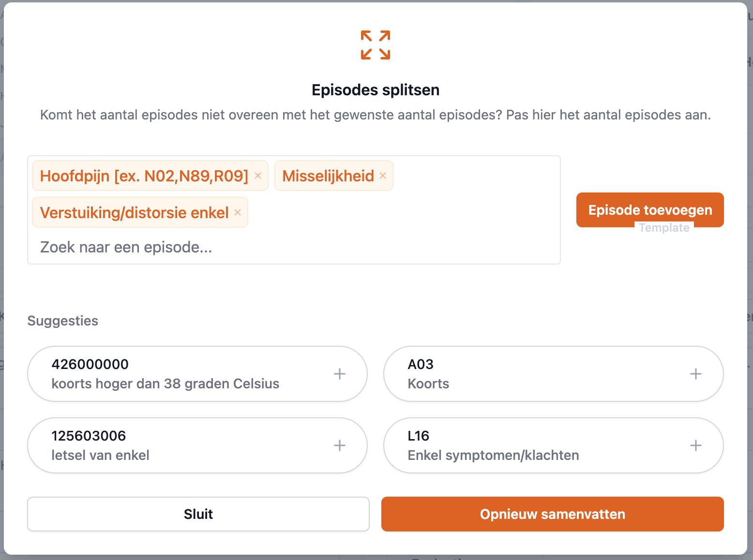Screen dimensions: 753x560
Task: Click the plus icon for suggestion 426000000
Action: 340,374
